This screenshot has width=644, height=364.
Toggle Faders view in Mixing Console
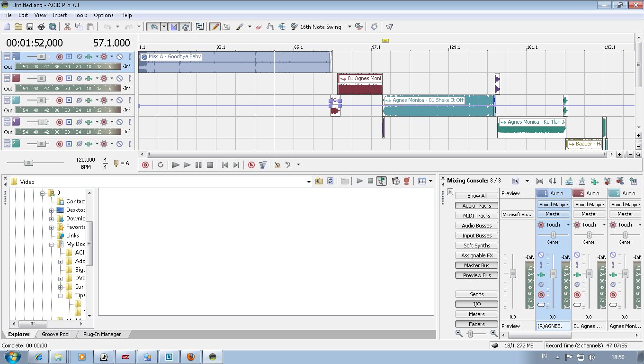point(477,324)
